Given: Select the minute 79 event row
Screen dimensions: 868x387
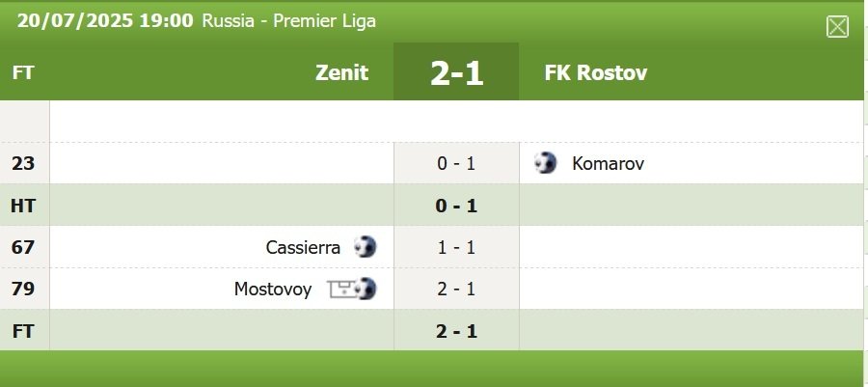Looking at the screenshot, I should [x=23, y=289].
